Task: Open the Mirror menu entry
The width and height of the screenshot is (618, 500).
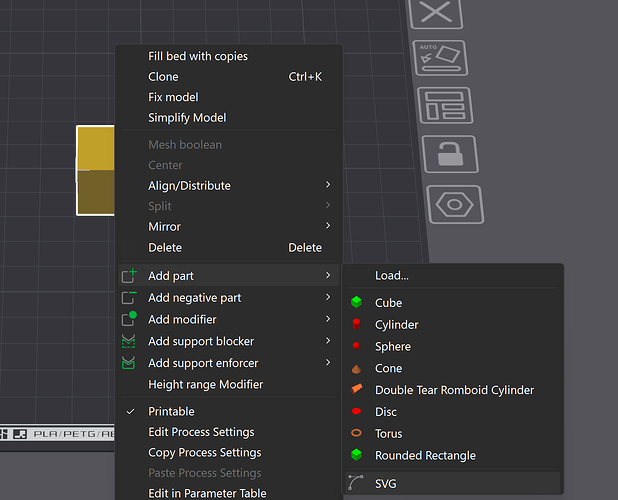Action: [164, 227]
